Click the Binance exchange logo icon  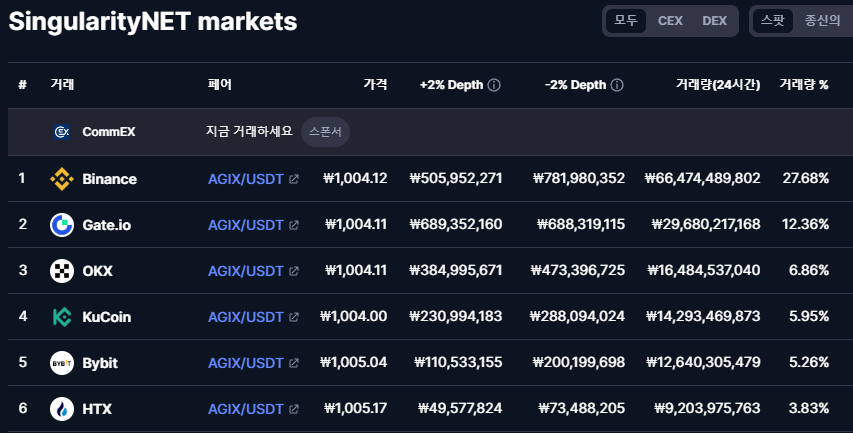pyautogui.click(x=62, y=179)
